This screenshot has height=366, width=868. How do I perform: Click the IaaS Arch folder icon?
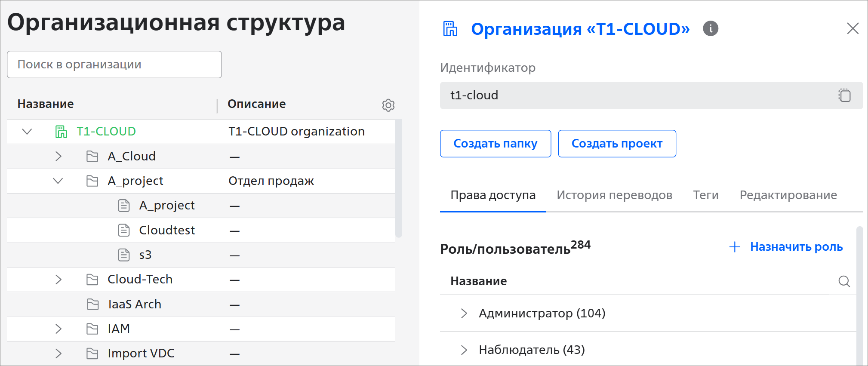click(92, 304)
